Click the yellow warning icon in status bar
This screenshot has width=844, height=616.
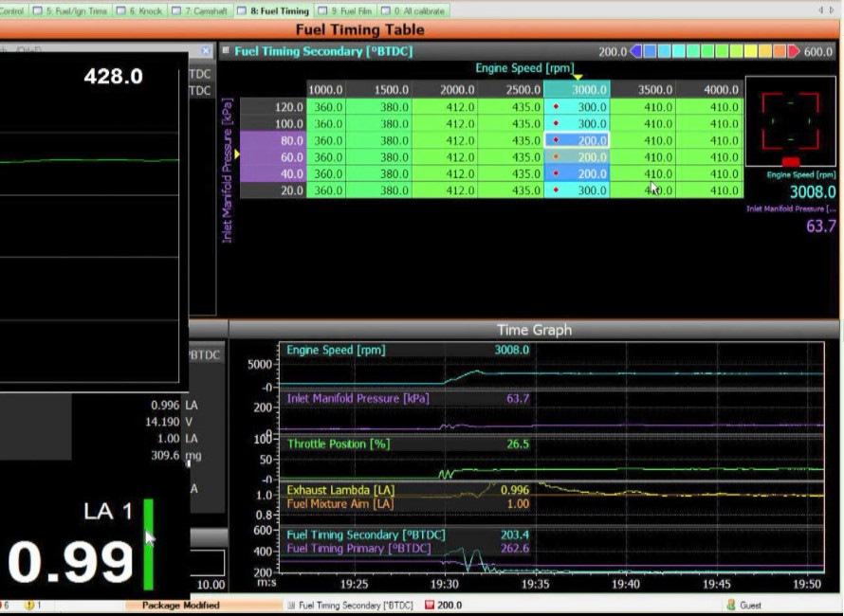click(29, 605)
